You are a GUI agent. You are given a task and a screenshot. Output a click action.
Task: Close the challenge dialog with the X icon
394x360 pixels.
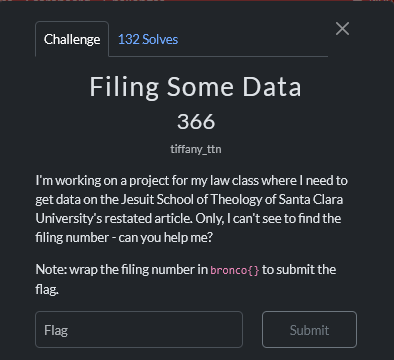(x=342, y=29)
